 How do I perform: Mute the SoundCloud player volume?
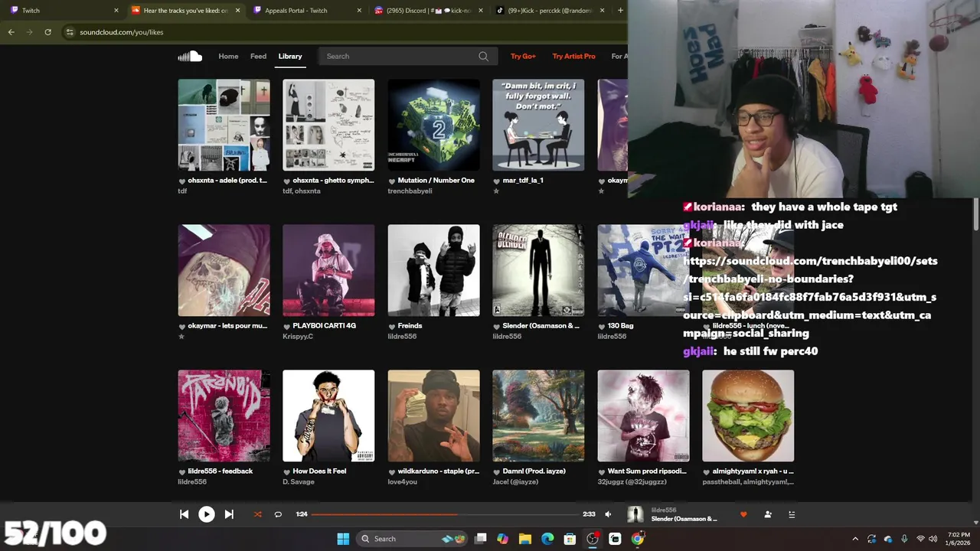608,514
